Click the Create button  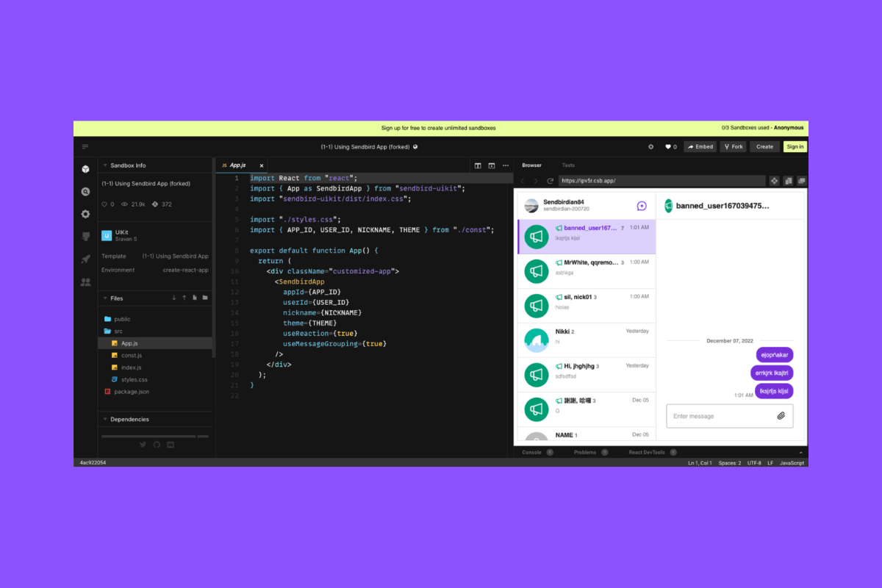pos(764,147)
